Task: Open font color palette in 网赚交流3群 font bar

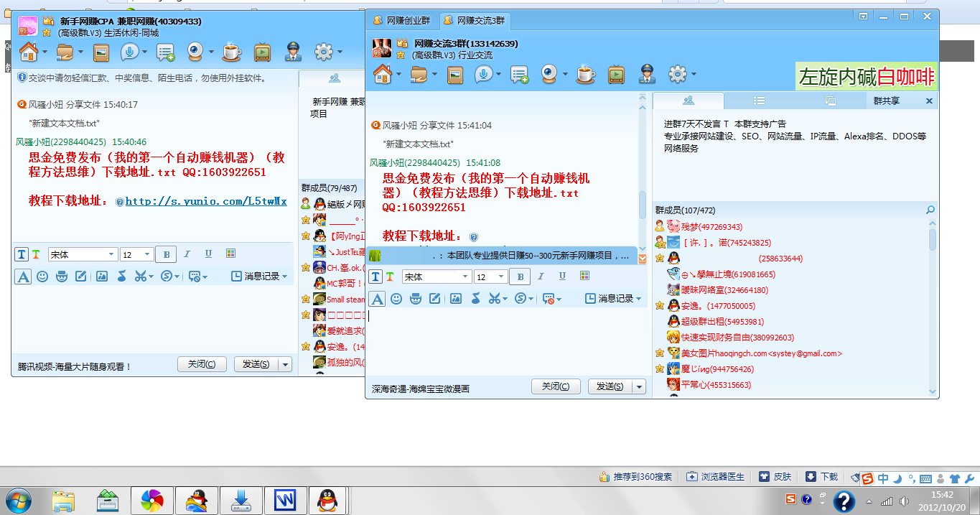Action: tap(584, 277)
